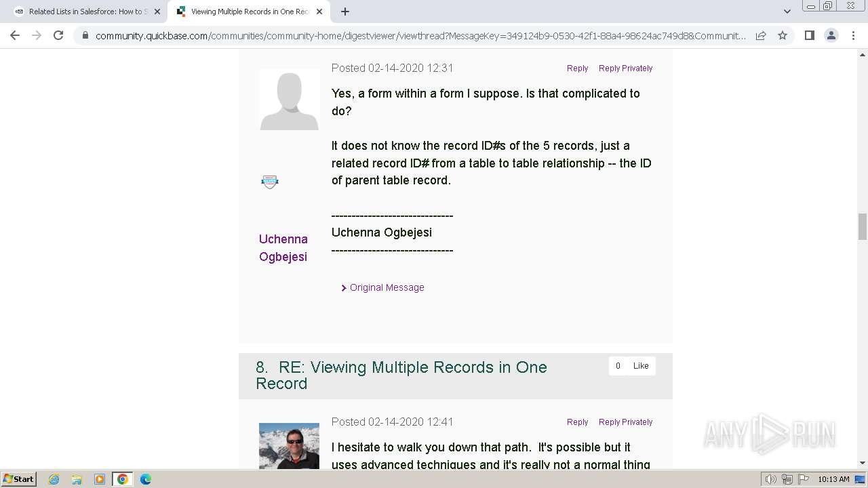Open Chrome's three-dot menu

[852, 35]
